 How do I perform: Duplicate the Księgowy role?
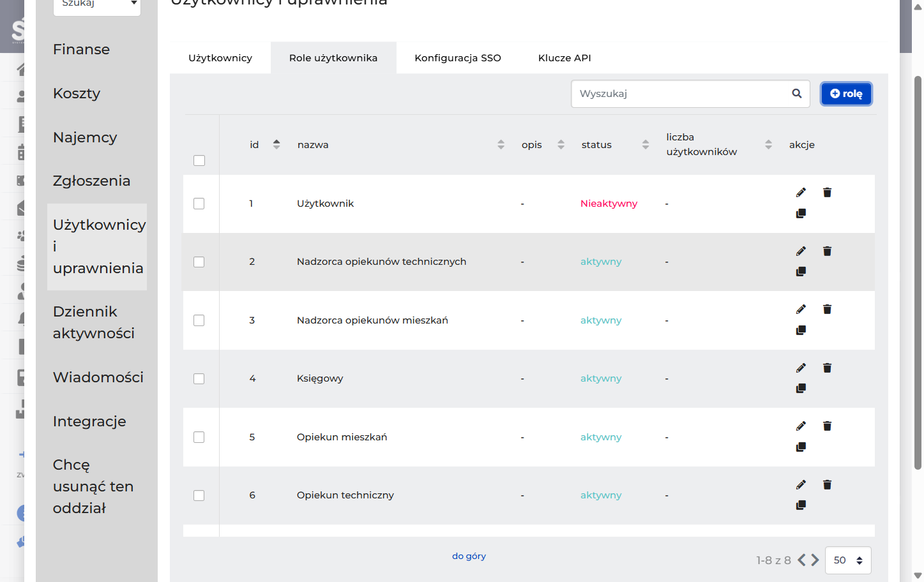pyautogui.click(x=801, y=388)
